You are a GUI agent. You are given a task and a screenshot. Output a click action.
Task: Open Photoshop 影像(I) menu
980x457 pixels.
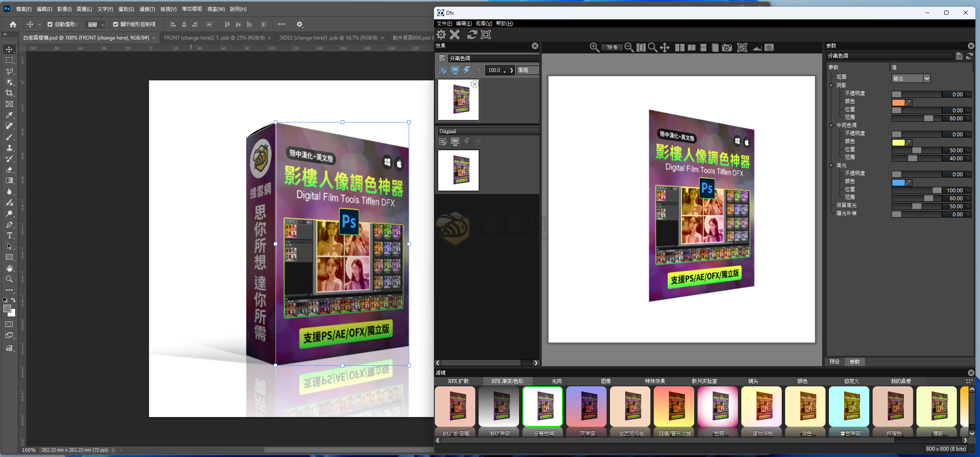(64, 9)
